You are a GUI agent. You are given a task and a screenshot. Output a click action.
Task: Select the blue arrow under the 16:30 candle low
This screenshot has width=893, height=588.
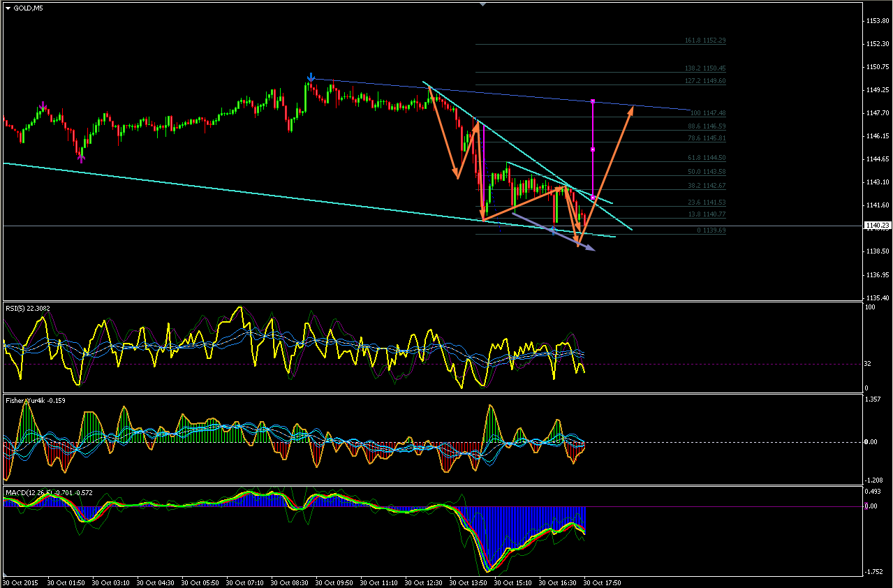click(553, 230)
